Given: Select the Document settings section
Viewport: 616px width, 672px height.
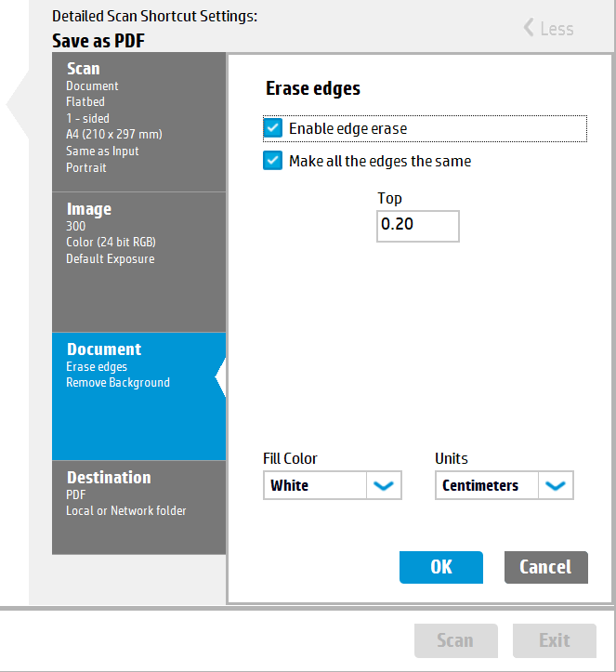Looking at the screenshot, I should (x=138, y=395).
